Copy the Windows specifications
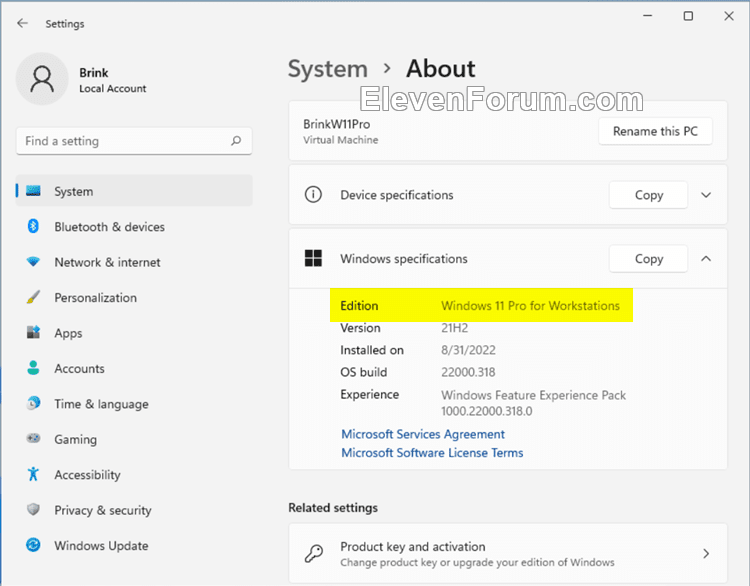Screen dimensions: 750x586 click(649, 258)
